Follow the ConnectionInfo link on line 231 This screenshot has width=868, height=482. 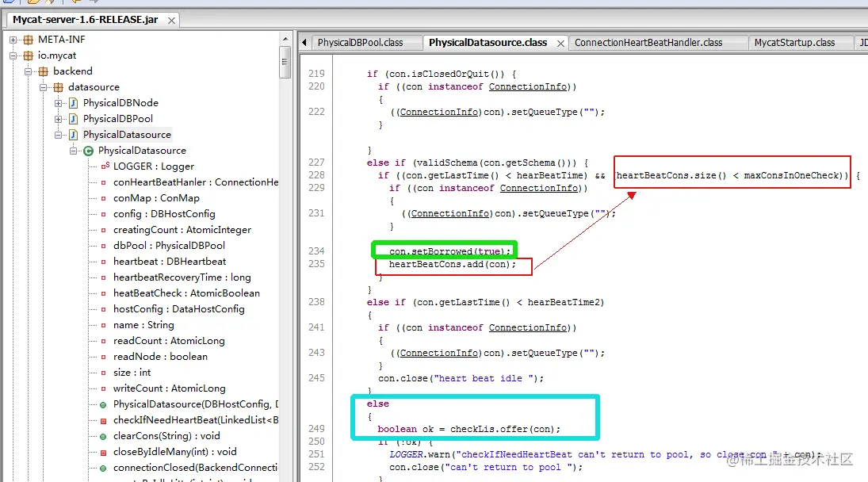[450, 213]
